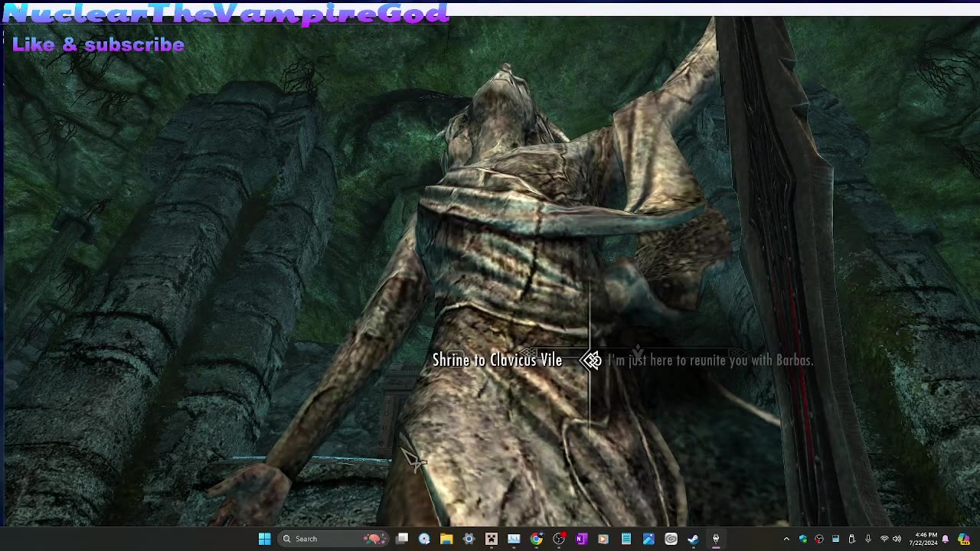This screenshot has width=980, height=551.
Task: Switch to OBS Studio on taskbar
Action: (559, 539)
